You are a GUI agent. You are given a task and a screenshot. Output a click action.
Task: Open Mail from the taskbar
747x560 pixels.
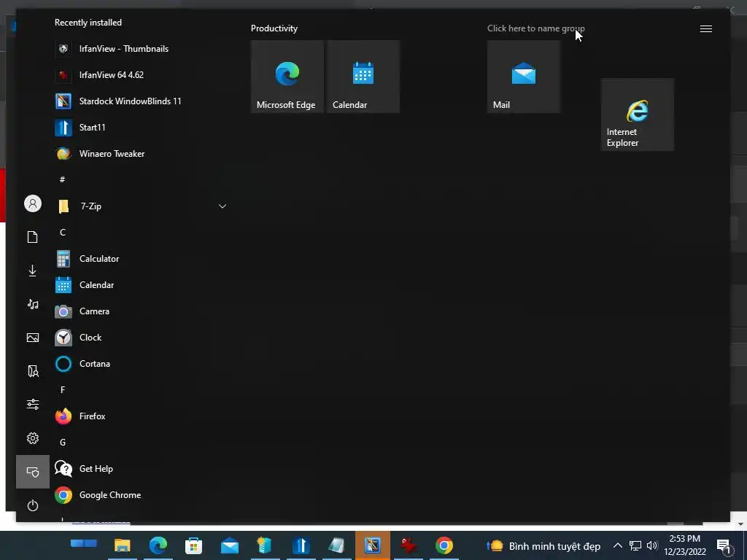click(230, 545)
